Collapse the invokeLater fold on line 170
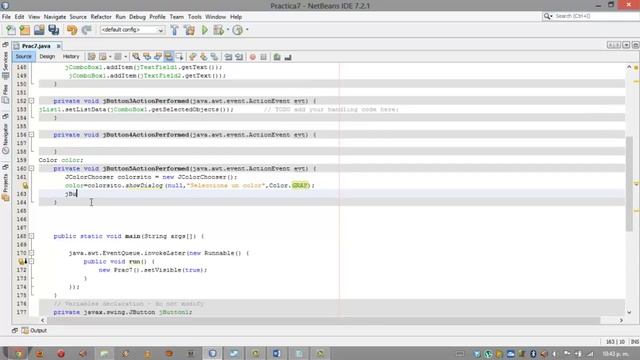Viewport: 640px width, 360px height. pos(31,253)
